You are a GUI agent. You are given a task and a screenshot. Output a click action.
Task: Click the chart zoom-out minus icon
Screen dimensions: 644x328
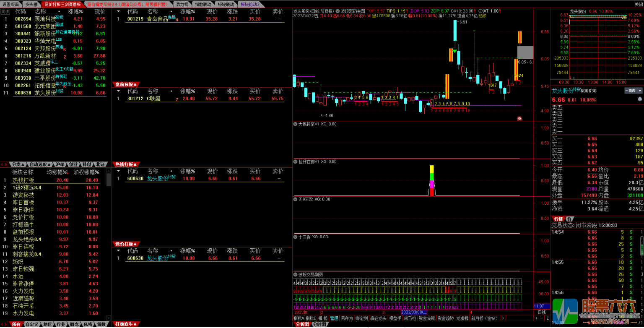pos(542,318)
